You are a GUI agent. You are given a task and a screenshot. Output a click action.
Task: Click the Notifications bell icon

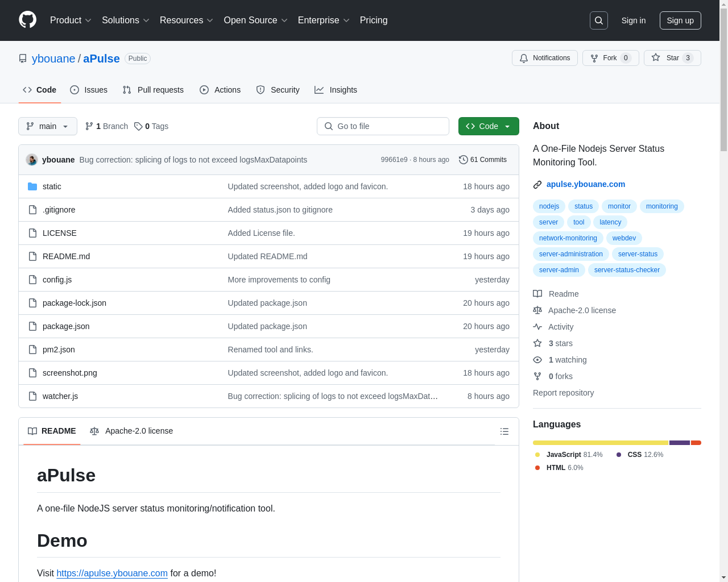click(524, 58)
